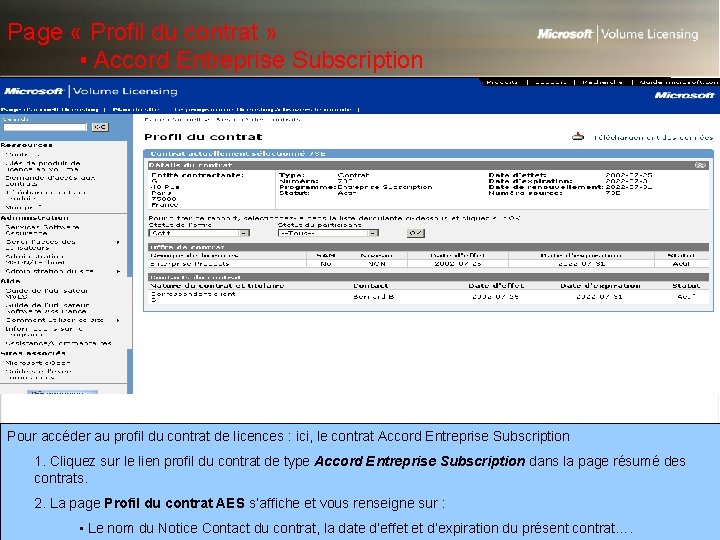Click the GO button next to search

click(100, 127)
